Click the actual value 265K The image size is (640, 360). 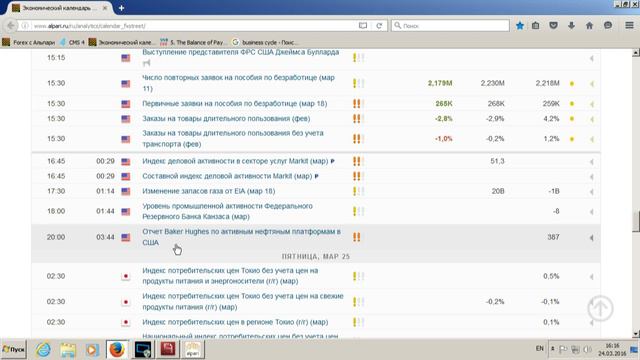click(x=444, y=104)
